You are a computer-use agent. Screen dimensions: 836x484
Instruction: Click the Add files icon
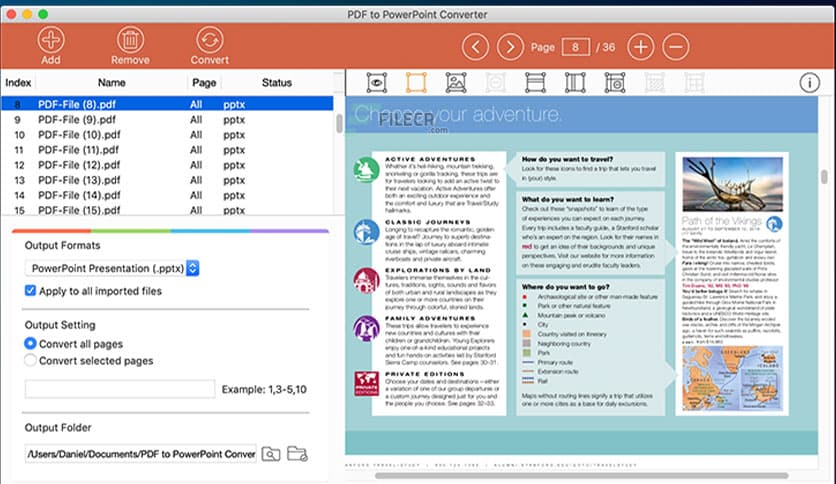pos(51,40)
